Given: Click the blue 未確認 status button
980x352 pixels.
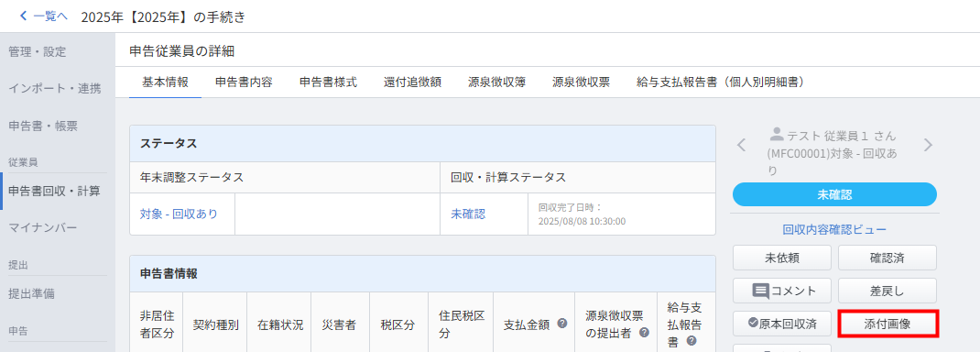Looking at the screenshot, I should pyautogui.click(x=834, y=194).
